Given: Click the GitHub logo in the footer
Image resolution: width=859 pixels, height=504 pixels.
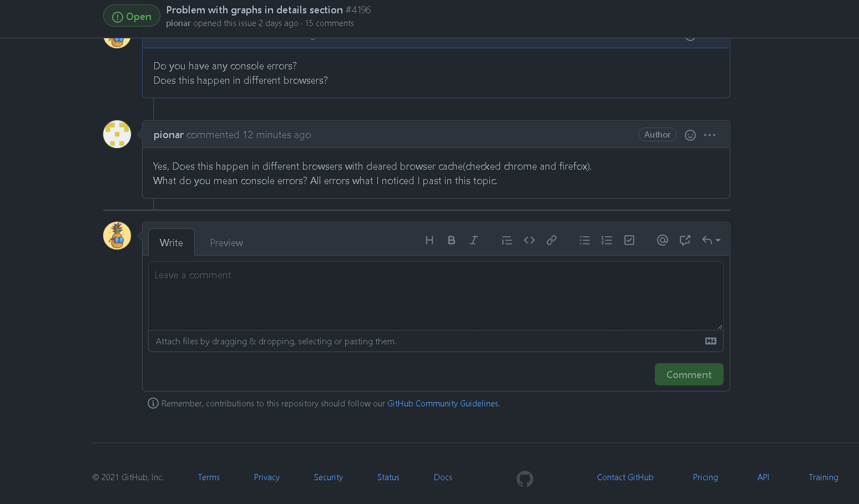Looking at the screenshot, I should pyautogui.click(x=524, y=478).
